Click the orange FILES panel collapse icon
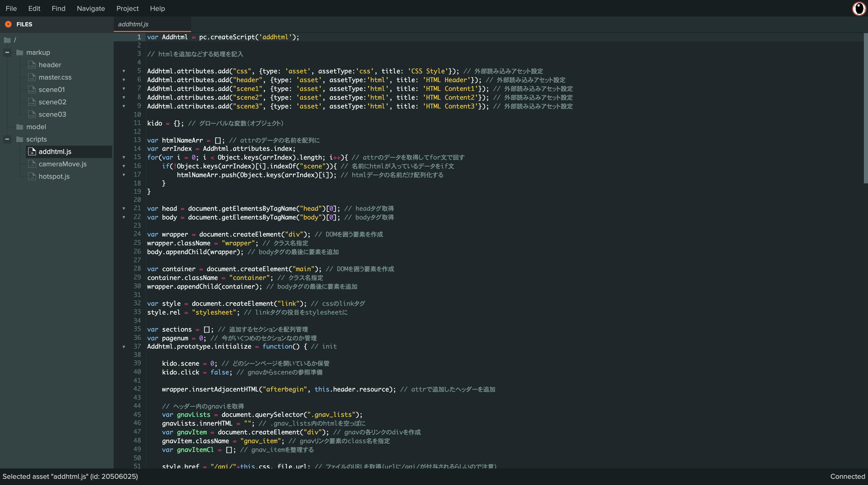Screen dimensions: 868x485 pos(9,24)
